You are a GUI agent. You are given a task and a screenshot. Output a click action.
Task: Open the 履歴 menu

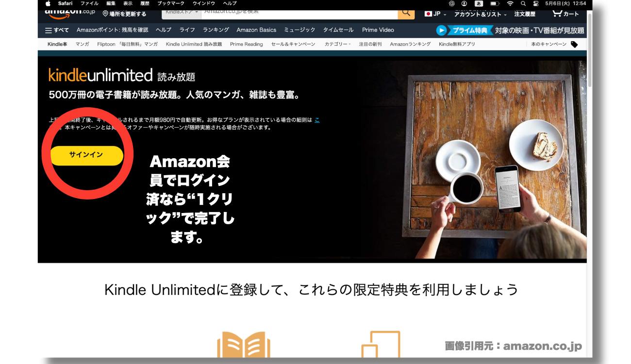[x=145, y=3]
